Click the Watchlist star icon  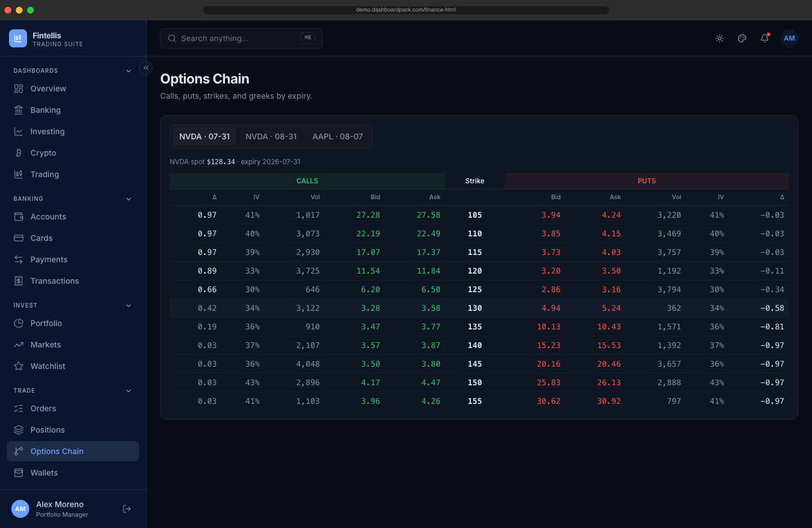pyautogui.click(x=19, y=366)
